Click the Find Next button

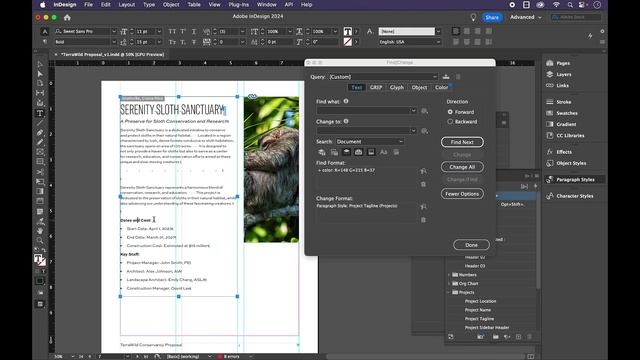click(x=462, y=142)
